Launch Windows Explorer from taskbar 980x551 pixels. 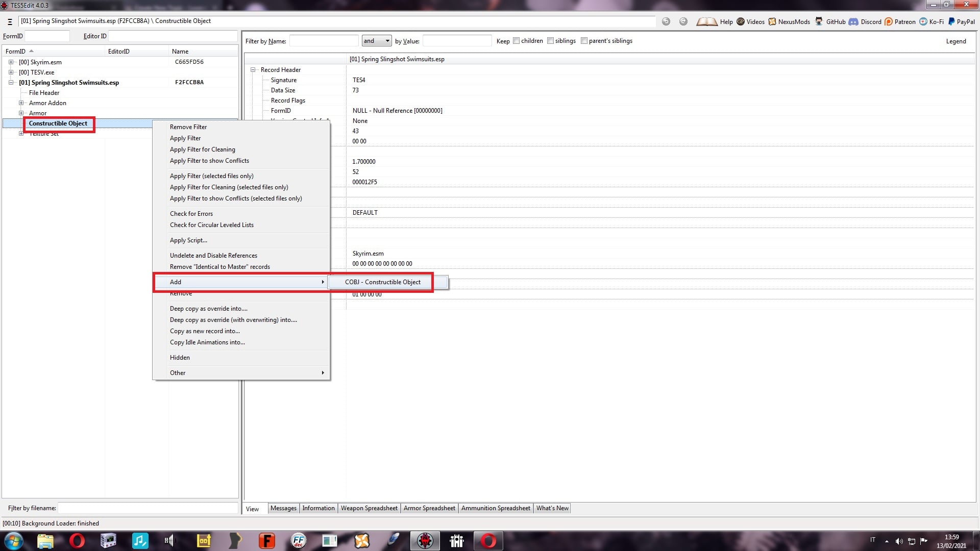coord(45,541)
